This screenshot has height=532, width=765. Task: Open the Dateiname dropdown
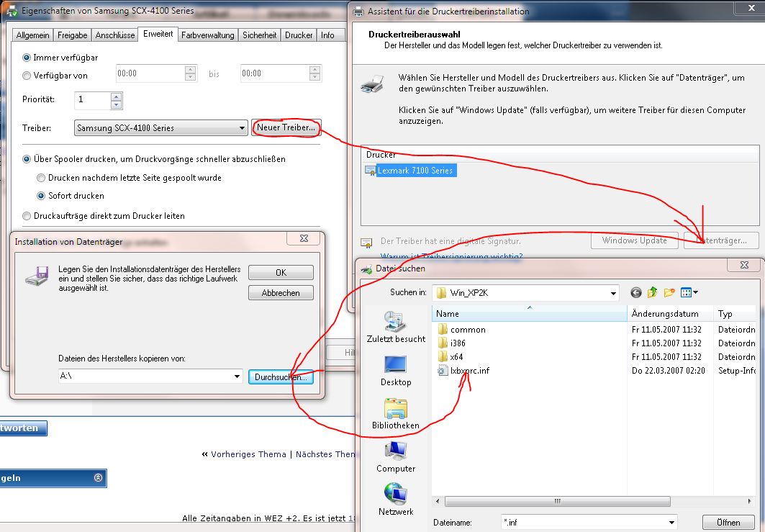click(671, 522)
